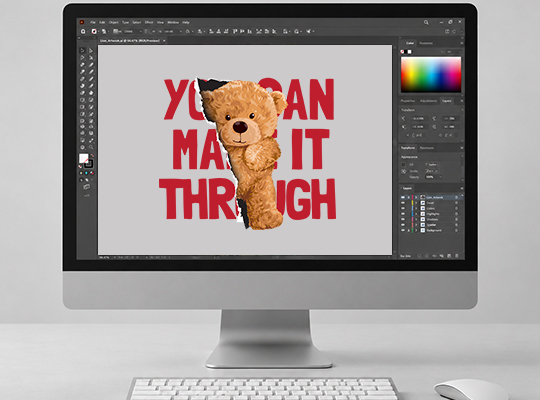Image resolution: width=540 pixels, height=400 pixels.
Task: Click the Home icon in control bar
Action: tap(83, 31)
